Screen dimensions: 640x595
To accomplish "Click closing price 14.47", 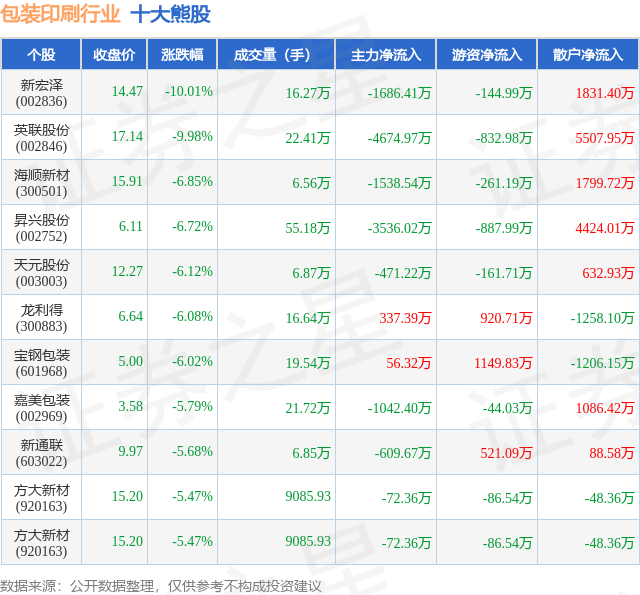I will tap(127, 91).
